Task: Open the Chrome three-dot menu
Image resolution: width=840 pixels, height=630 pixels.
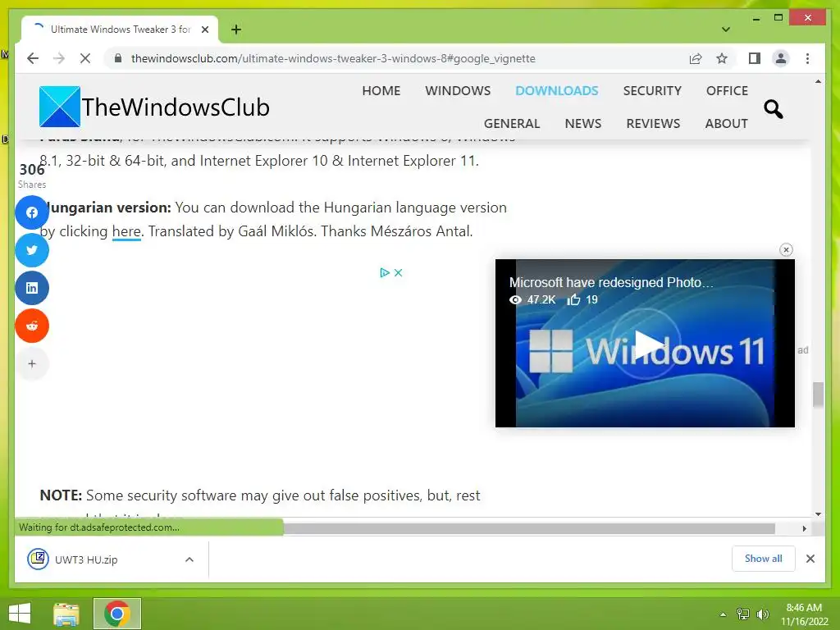Action: tap(807, 58)
